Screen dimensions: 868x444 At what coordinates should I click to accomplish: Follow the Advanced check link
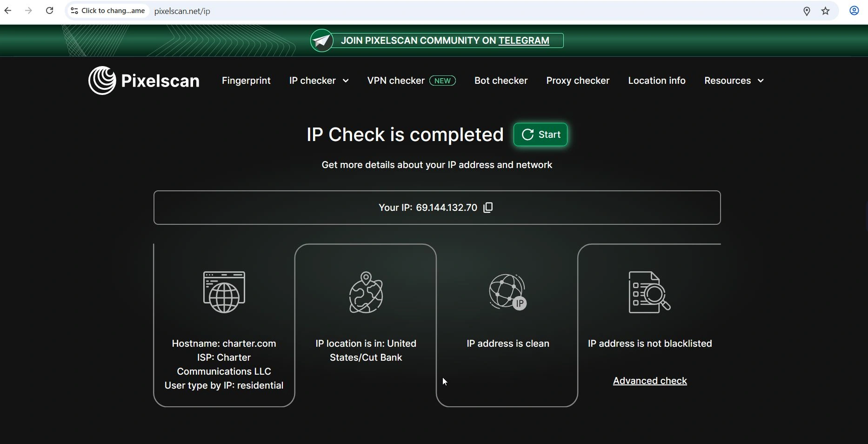[650, 381]
